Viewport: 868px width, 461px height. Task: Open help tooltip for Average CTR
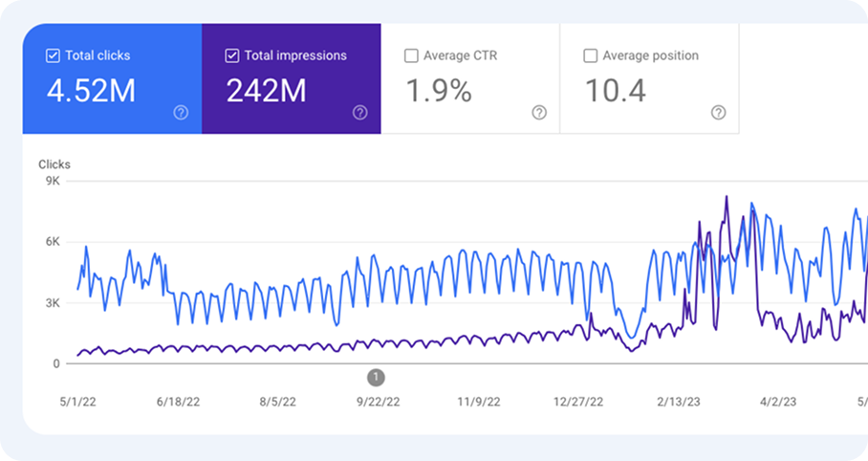(x=539, y=112)
